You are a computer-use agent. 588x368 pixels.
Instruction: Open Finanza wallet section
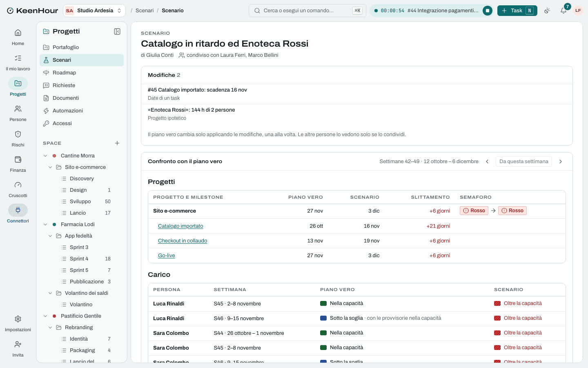[18, 164]
